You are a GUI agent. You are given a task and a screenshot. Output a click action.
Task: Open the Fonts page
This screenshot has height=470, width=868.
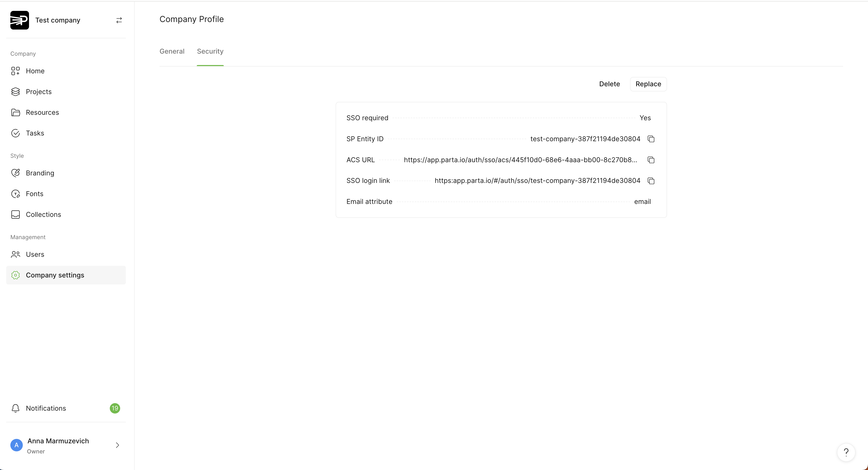(x=34, y=194)
